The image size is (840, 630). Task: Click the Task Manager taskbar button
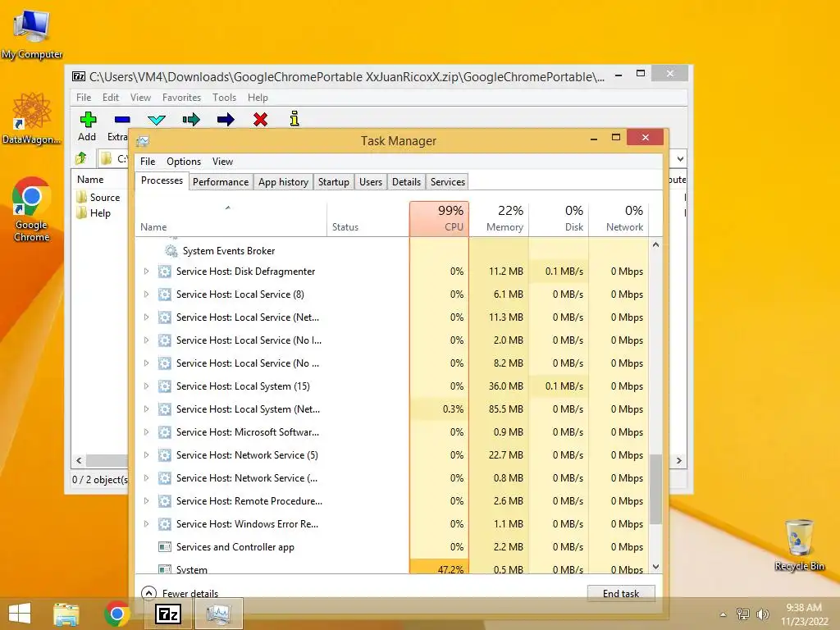218,614
